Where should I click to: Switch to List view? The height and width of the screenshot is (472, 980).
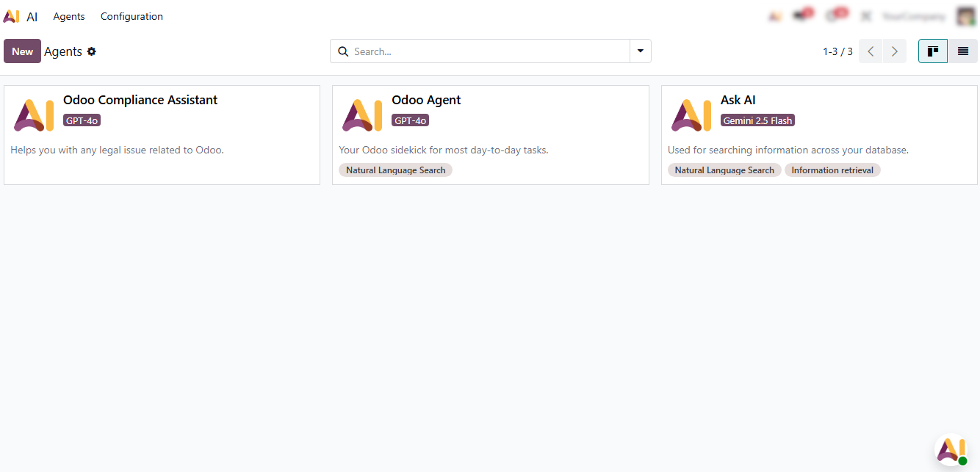tap(962, 51)
